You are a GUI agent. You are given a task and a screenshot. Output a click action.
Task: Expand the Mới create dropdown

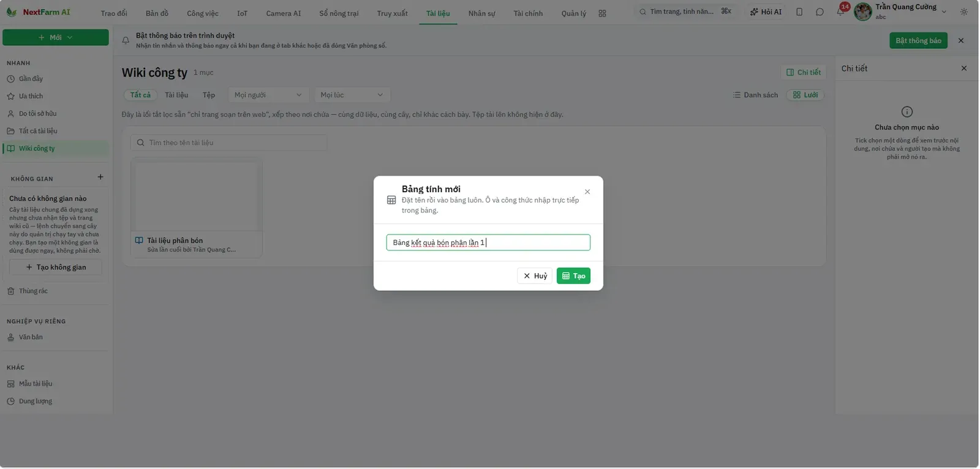tap(56, 37)
